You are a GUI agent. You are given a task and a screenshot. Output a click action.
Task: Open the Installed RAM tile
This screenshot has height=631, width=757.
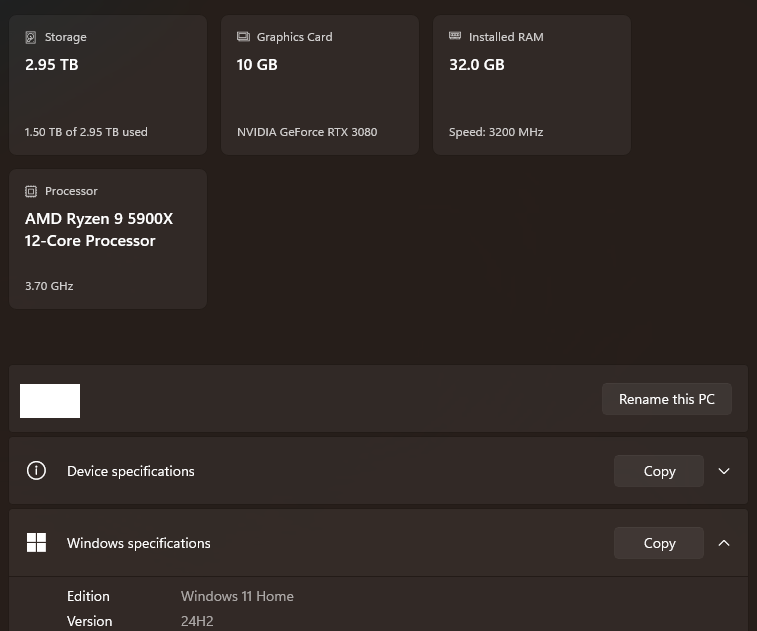532,85
